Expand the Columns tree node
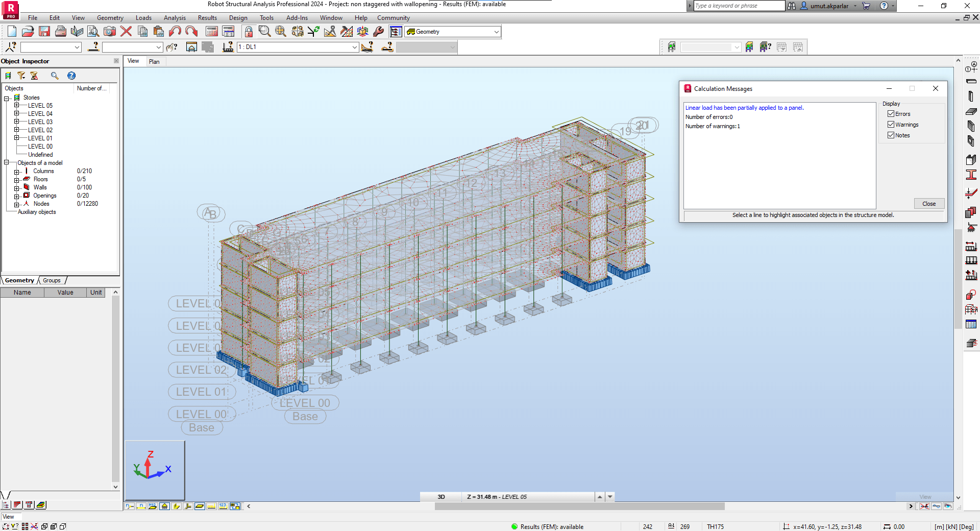980x531 pixels. [x=16, y=172]
